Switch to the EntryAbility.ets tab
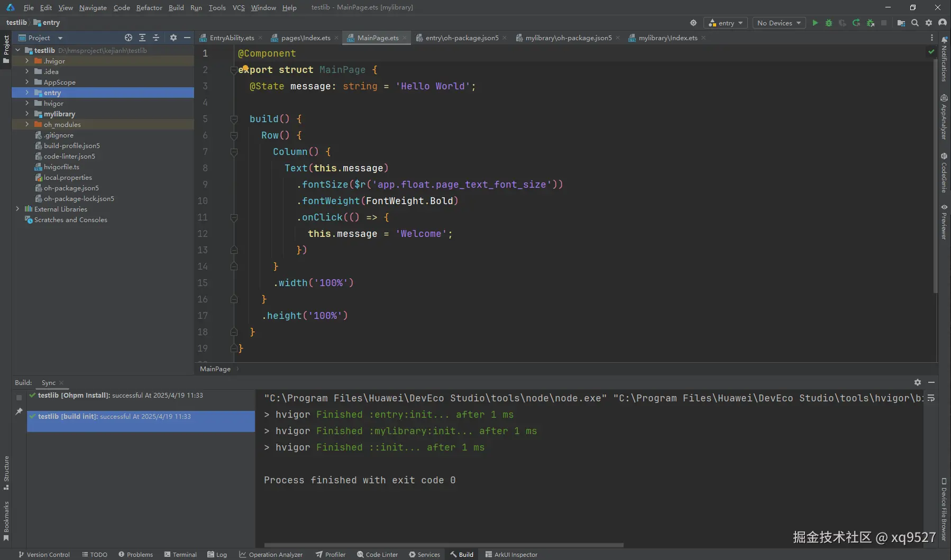The image size is (951, 560). point(231,38)
